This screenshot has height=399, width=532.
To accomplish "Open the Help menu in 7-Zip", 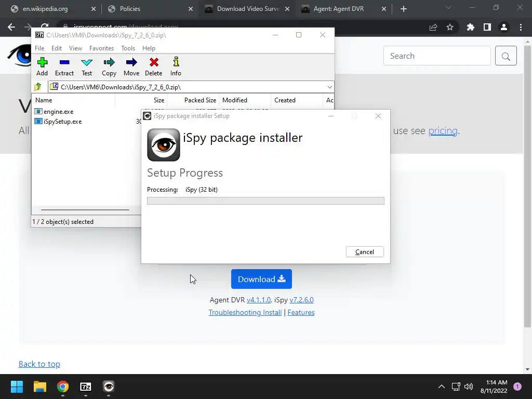I will click(x=149, y=48).
